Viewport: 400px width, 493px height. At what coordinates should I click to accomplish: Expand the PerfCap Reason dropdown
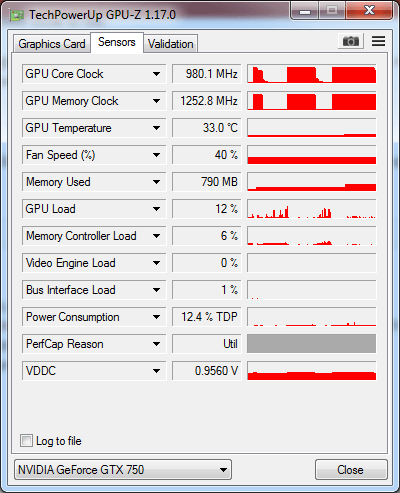coord(156,344)
